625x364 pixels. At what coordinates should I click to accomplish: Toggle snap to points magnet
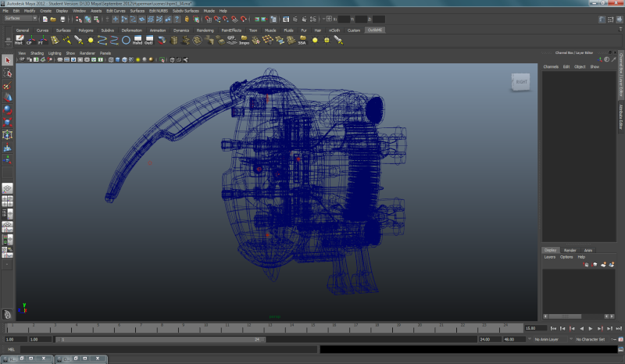[226, 19]
